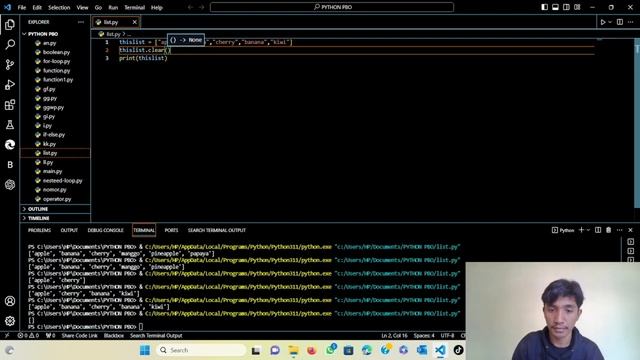Image resolution: width=640 pixels, height=360 pixels.
Task: Click UTF-8 encoding in status bar
Action: tap(447, 336)
